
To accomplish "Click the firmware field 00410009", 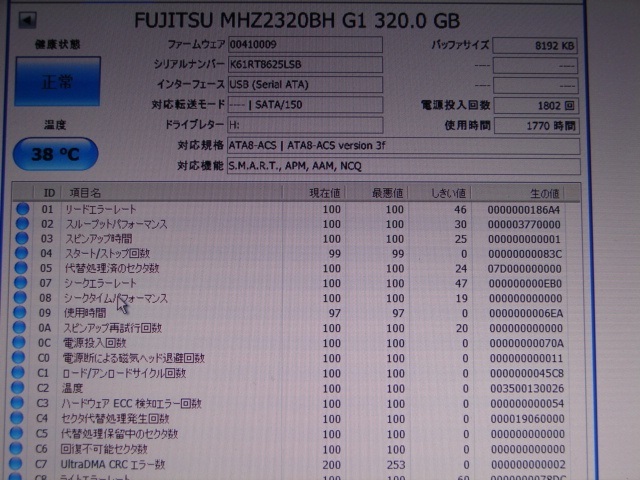I will pos(305,44).
